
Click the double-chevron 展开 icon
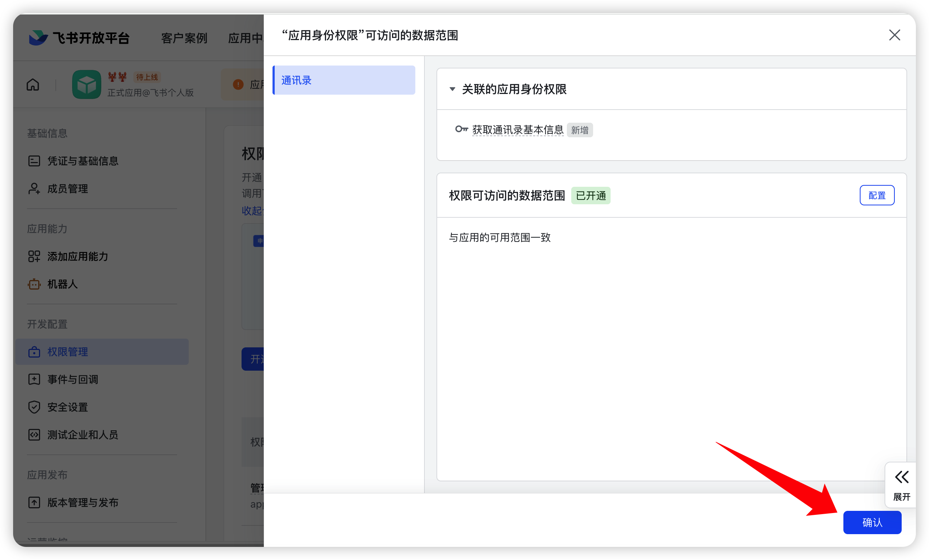click(901, 477)
